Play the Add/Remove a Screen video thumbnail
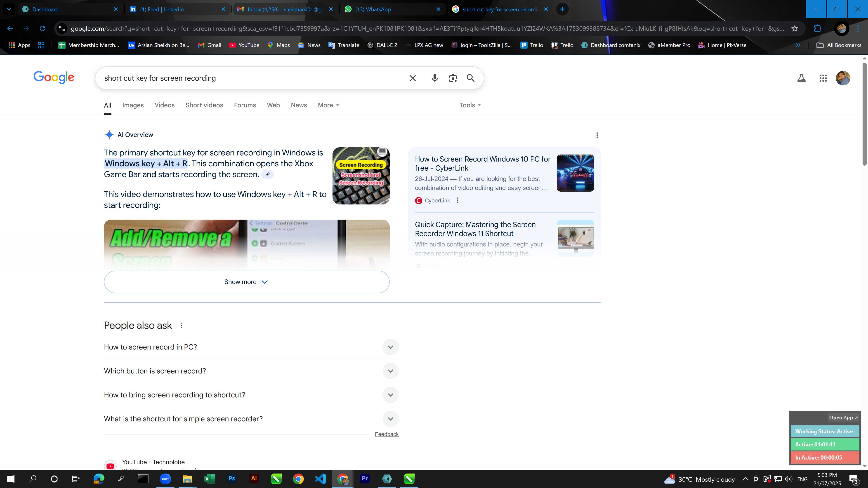The image size is (868, 488). 247,244
